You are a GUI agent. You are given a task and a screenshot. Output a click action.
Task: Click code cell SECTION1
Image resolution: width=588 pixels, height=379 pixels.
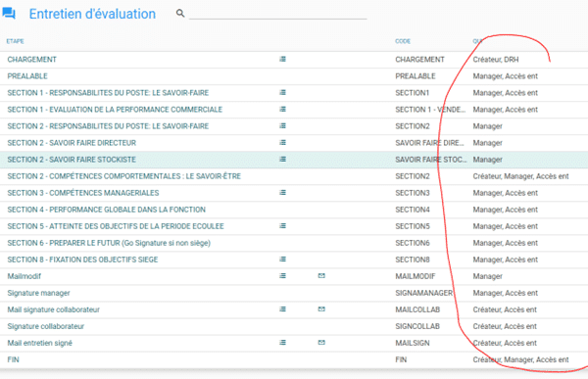click(x=413, y=93)
